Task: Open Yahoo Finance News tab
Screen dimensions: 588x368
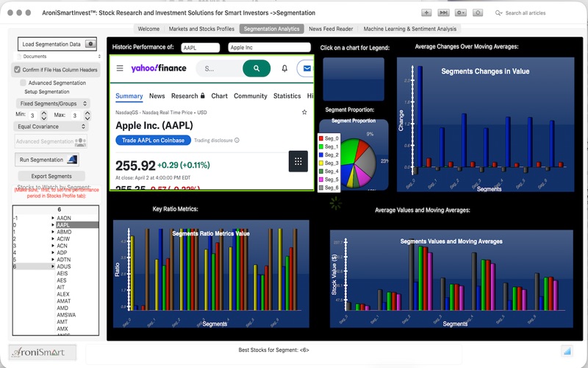Action: (x=157, y=96)
